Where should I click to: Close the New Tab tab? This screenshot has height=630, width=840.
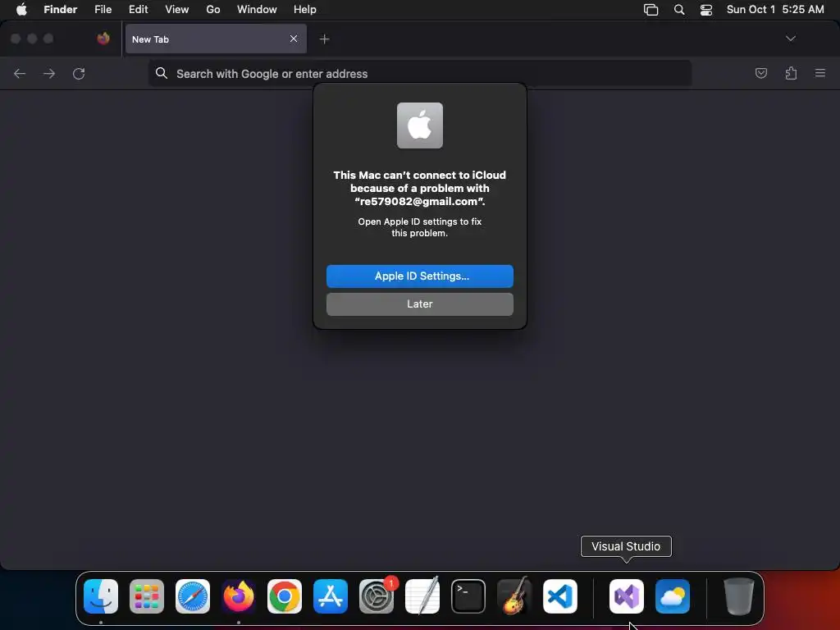[x=294, y=39]
